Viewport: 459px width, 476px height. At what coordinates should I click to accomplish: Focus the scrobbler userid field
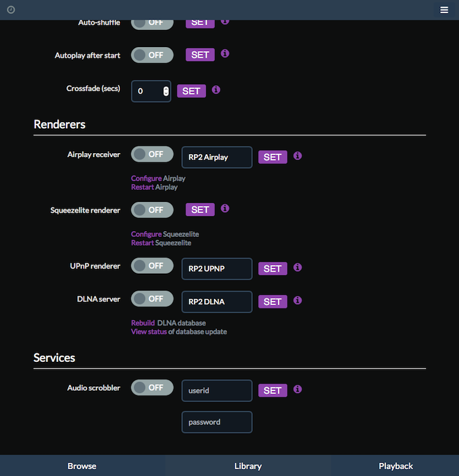217,391
